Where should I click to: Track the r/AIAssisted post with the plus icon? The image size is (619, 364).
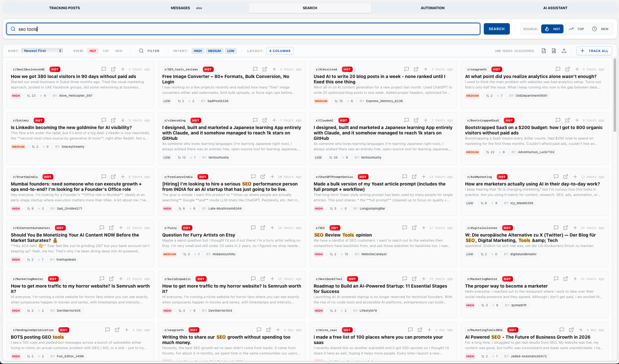pos(426,69)
